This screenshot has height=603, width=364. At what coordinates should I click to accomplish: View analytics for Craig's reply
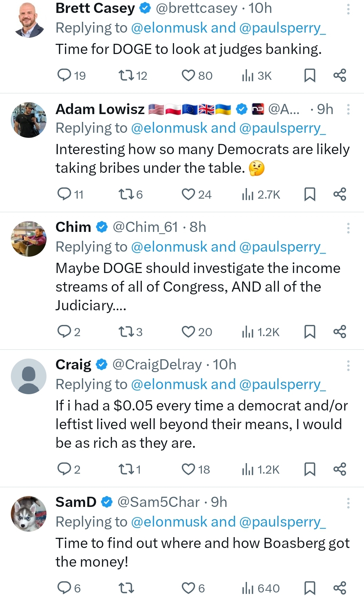point(248,469)
